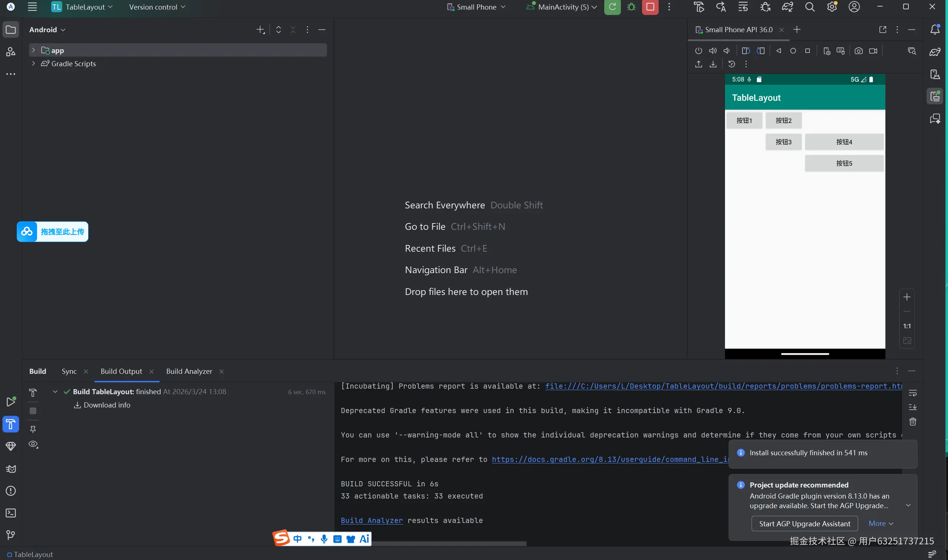Switch to the Sync tab
The image size is (948, 560).
pos(69,371)
